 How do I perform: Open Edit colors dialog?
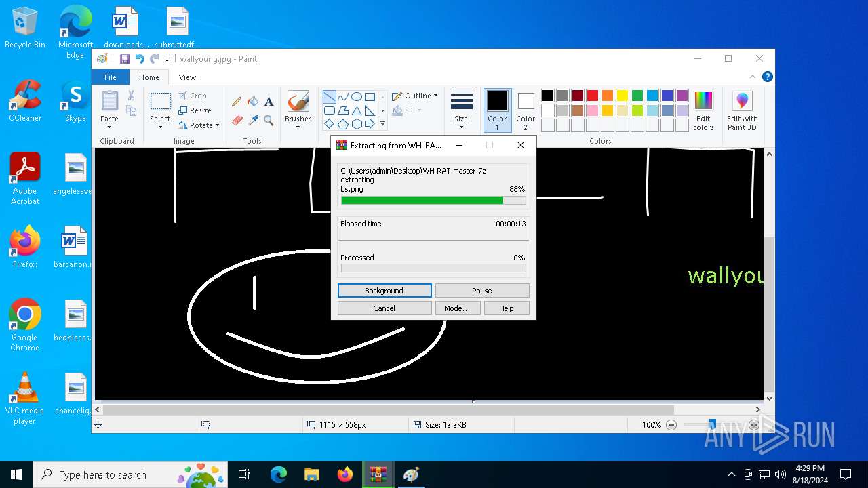tap(703, 110)
